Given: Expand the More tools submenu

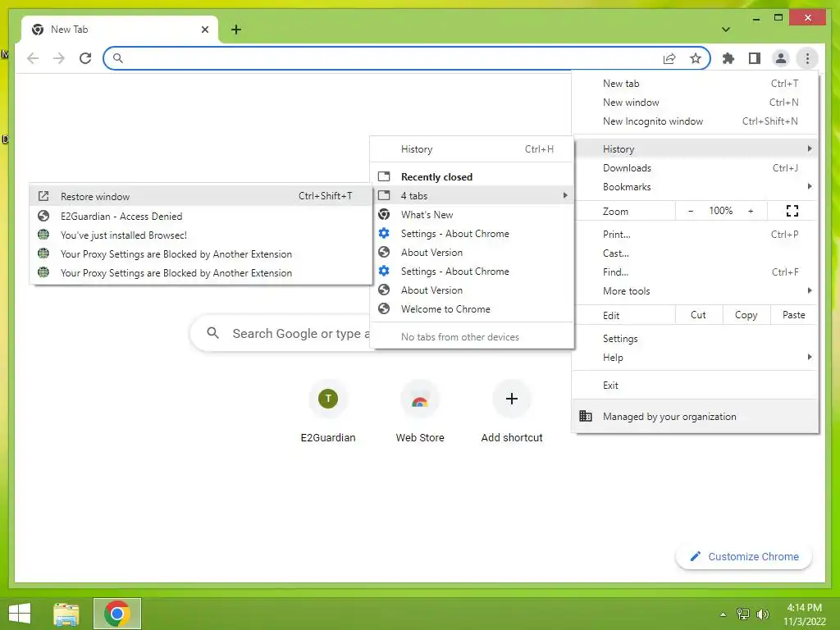Looking at the screenshot, I should 695,291.
